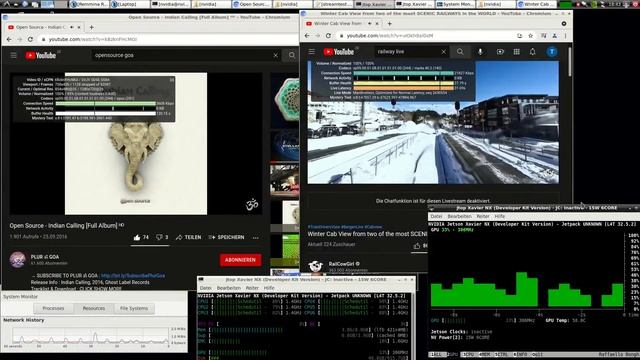Viewport: 640px width, 360px height.
Task: Open the File Systems tab in System Monitor
Action: coord(134,308)
